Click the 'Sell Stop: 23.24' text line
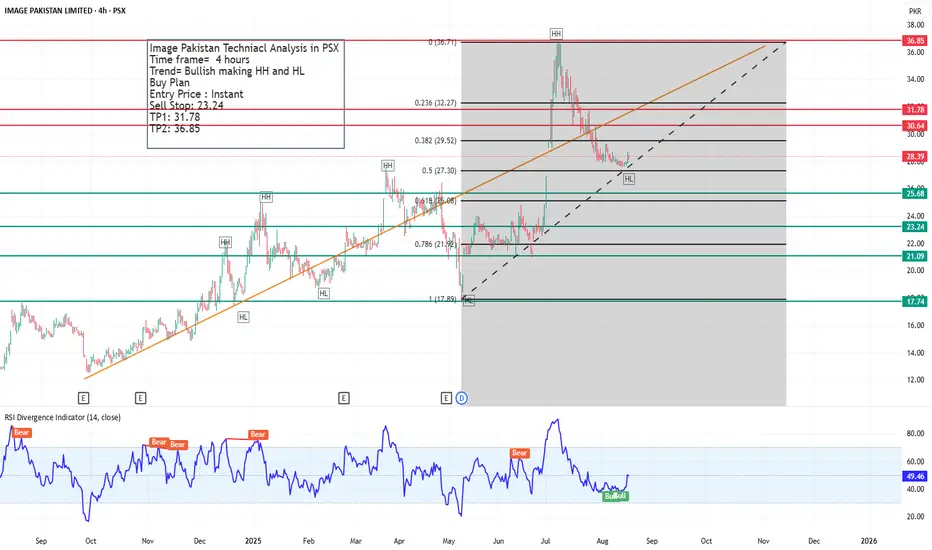The width and height of the screenshot is (932, 550). 187,105
